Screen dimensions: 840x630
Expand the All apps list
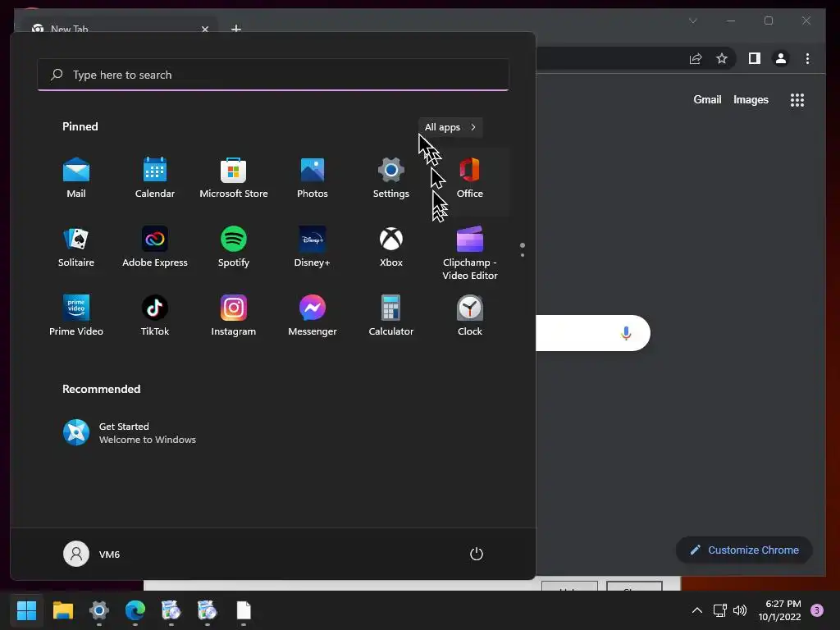pos(450,127)
